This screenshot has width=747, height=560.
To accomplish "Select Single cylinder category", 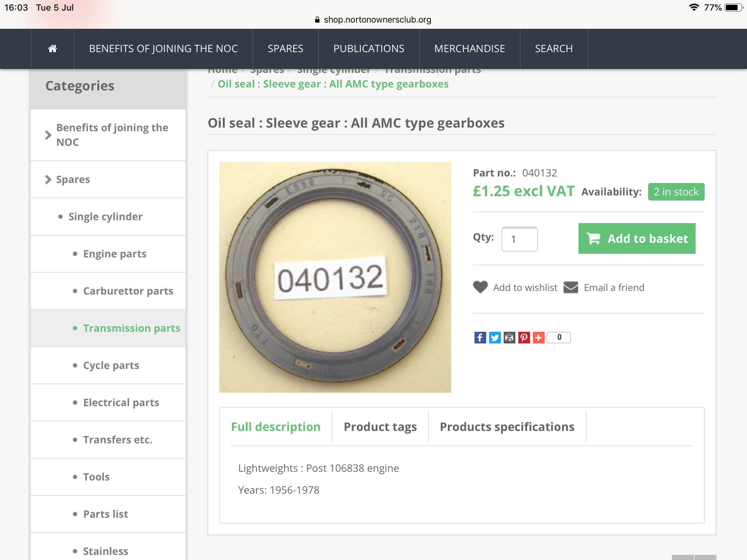I will pyautogui.click(x=105, y=217).
